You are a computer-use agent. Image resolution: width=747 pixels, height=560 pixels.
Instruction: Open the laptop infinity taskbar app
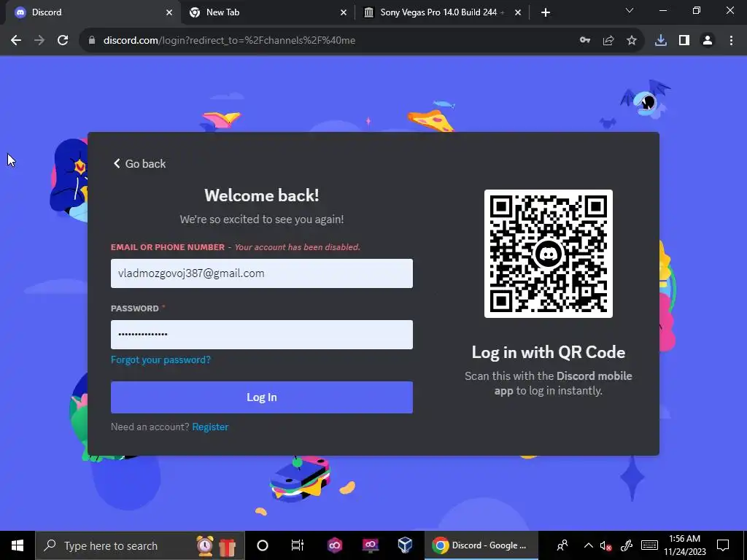370,545
